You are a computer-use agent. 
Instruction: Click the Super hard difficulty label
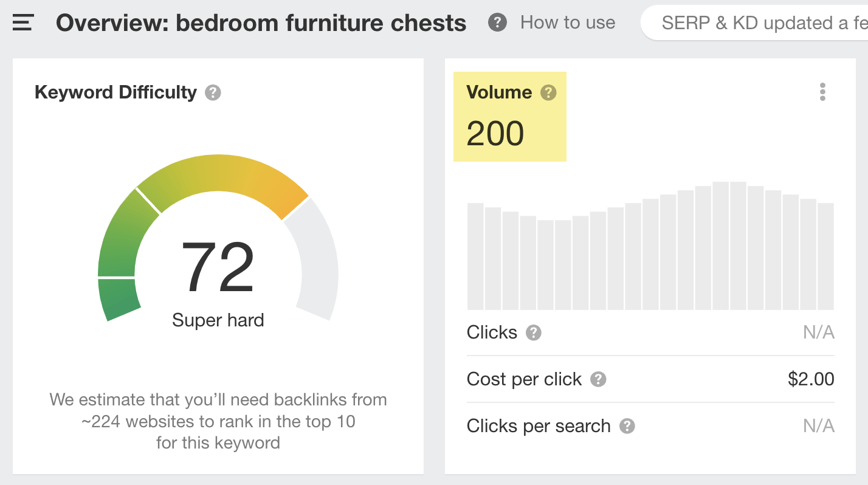[218, 320]
